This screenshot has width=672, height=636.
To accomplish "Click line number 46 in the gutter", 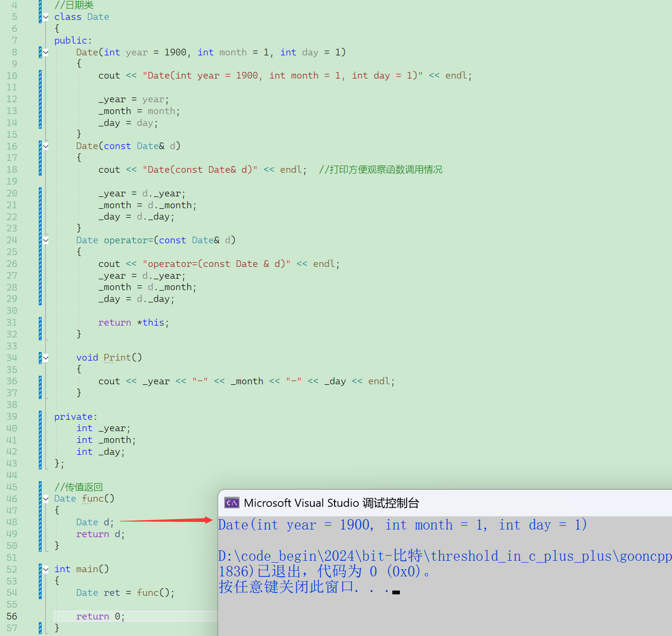I will coord(12,499).
